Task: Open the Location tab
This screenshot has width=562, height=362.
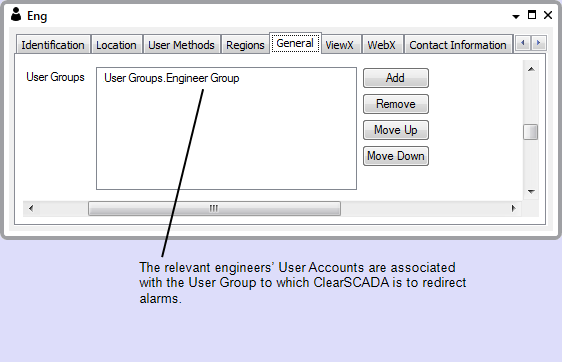Action: [x=116, y=45]
